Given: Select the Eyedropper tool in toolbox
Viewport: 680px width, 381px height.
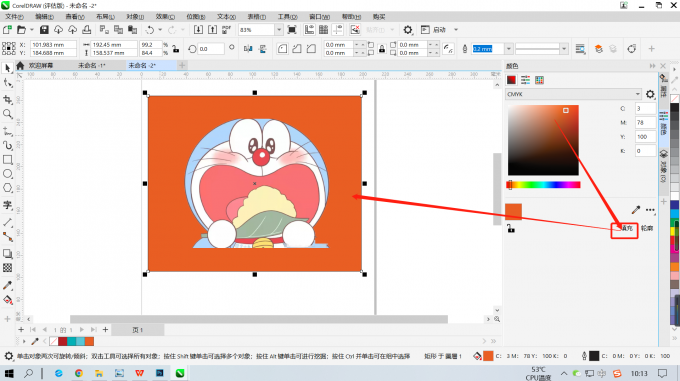Looking at the screenshot, I should 7,285.
